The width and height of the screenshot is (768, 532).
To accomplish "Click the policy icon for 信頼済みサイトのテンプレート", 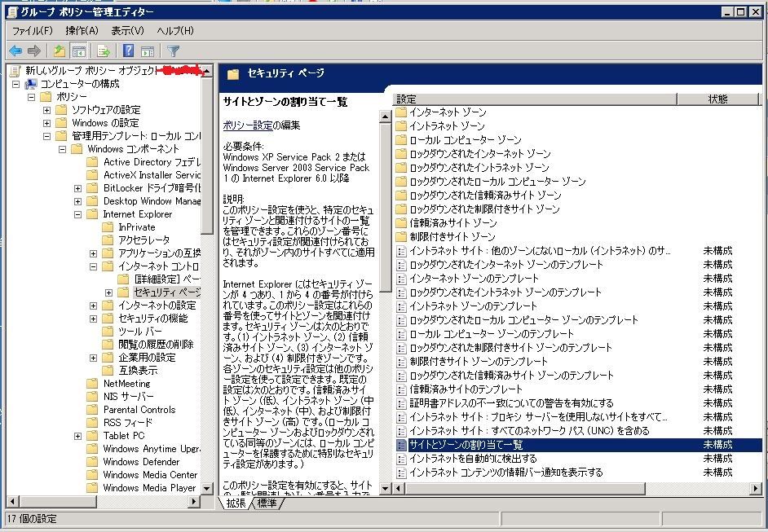I will [401, 389].
